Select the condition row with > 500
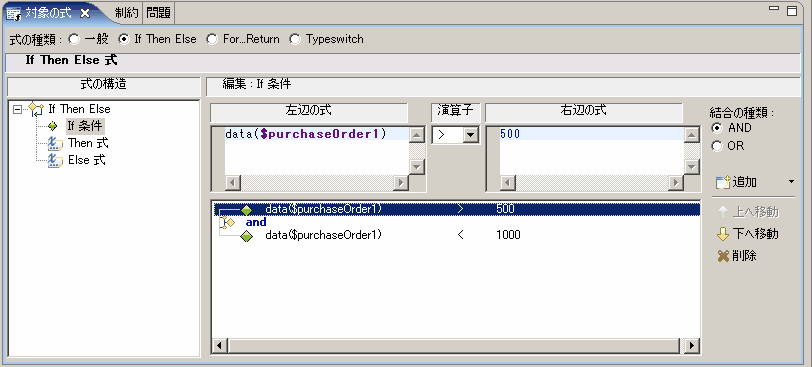 coord(457,209)
